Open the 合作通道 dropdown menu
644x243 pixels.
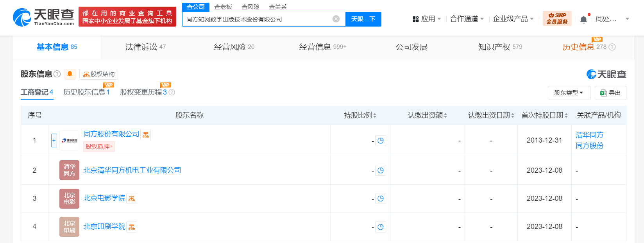coord(467,19)
